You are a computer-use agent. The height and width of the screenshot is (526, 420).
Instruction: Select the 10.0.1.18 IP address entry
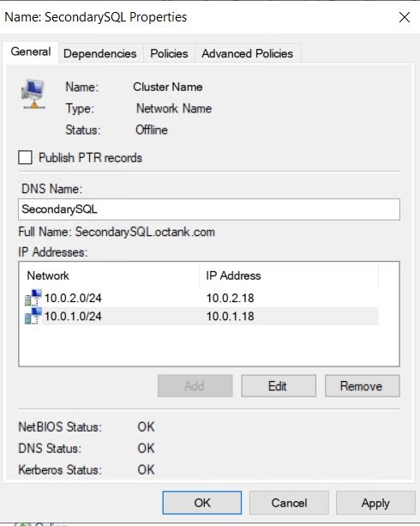230,317
